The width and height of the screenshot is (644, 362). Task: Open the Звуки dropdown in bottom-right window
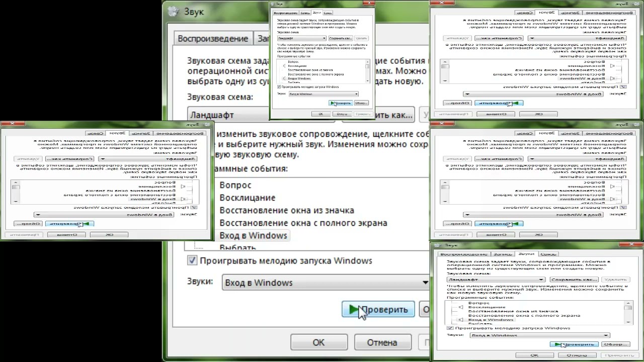pos(540,335)
